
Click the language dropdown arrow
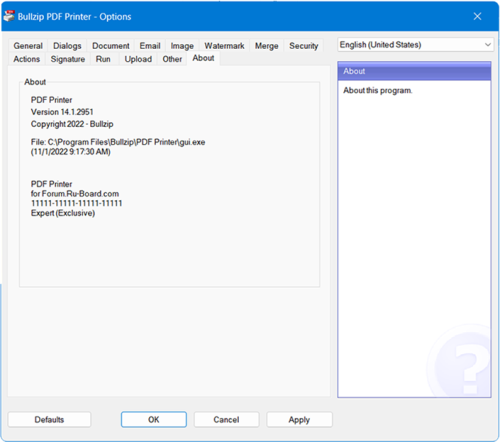[x=488, y=45]
